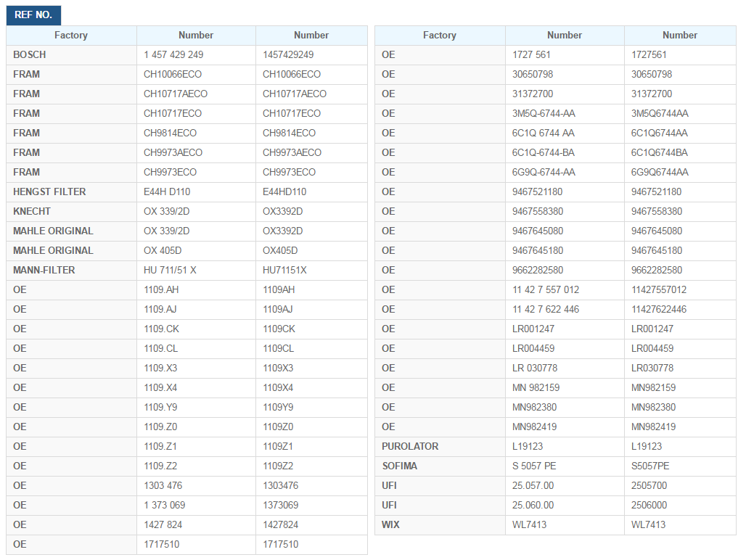The width and height of the screenshot is (746, 560).
Task: Click MANN-FILTER factory name
Action: tap(44, 270)
